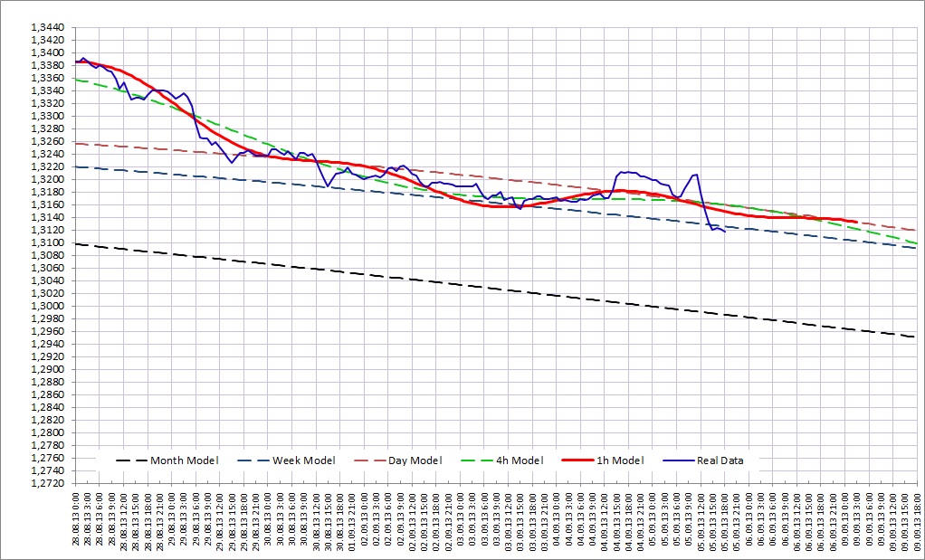This screenshot has width=925, height=560.
Task: Select the 1h Model legend entry
Action: (x=603, y=460)
